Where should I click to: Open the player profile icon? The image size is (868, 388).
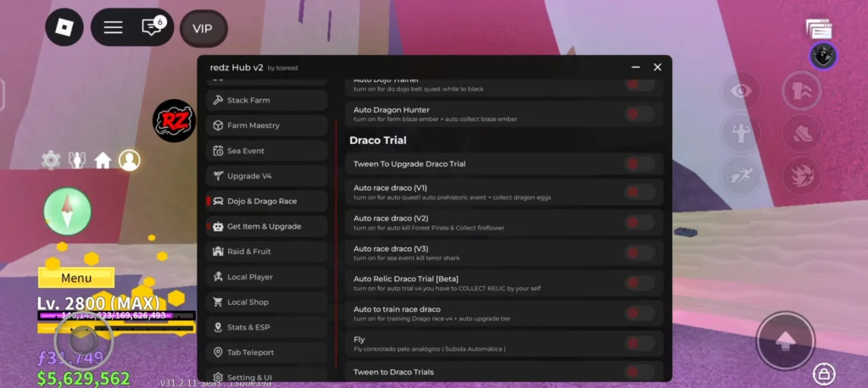130,160
